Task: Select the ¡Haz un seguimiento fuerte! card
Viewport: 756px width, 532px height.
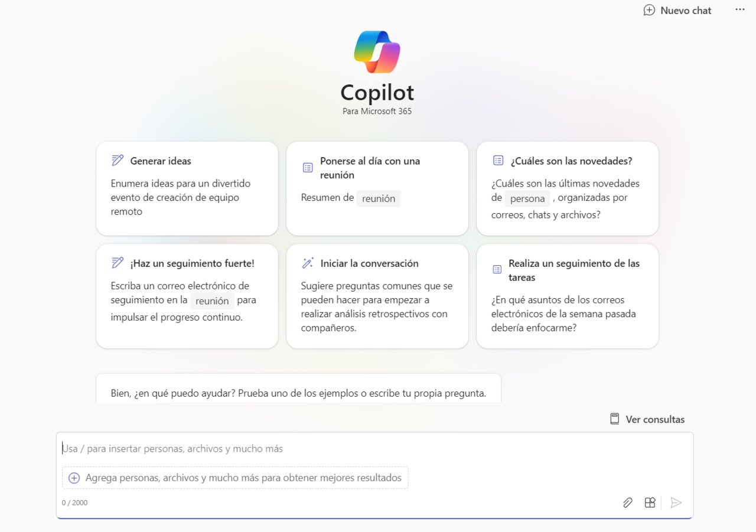Action: click(187, 296)
